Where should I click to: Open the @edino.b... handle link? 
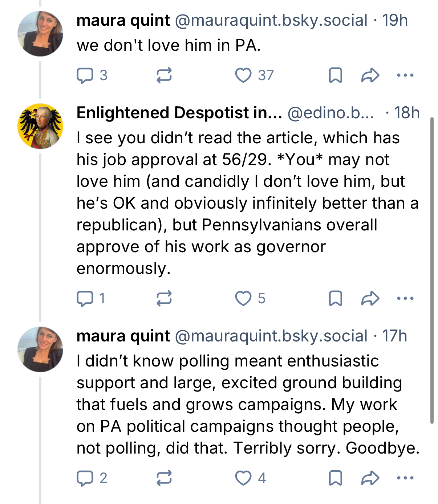(x=330, y=113)
